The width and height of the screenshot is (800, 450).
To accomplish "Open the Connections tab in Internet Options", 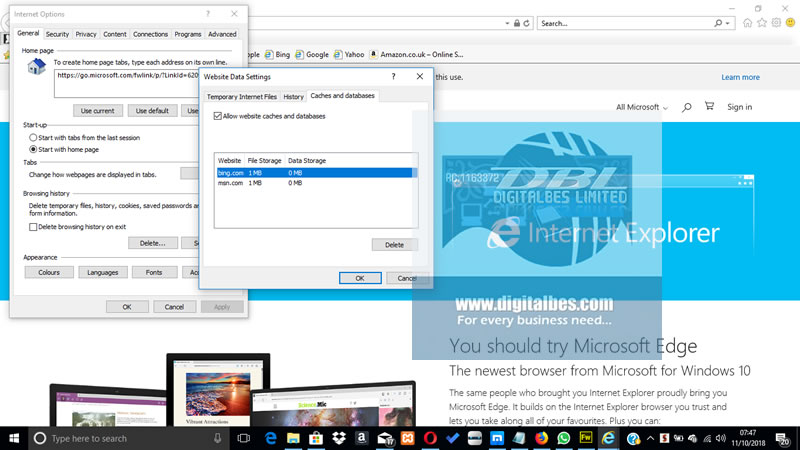I will [x=151, y=34].
